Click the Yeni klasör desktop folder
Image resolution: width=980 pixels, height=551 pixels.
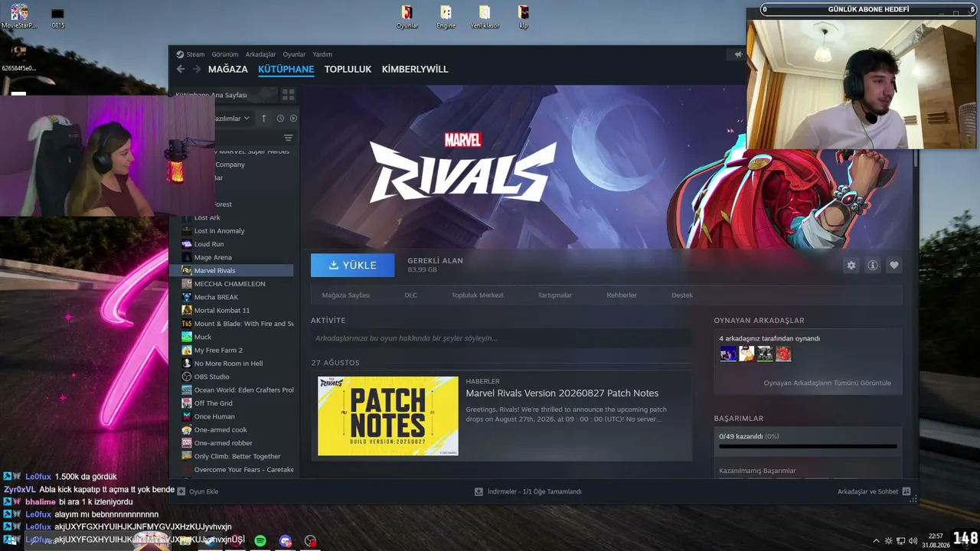click(485, 17)
